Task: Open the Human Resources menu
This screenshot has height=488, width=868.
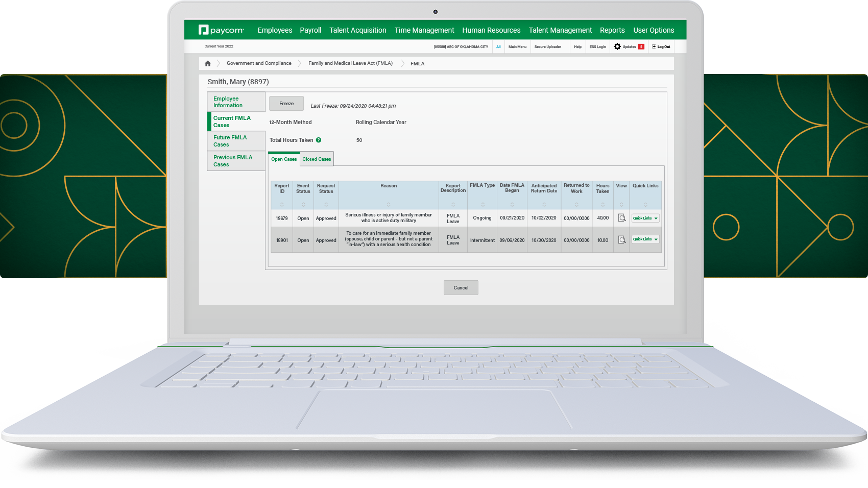Action: 491,30
